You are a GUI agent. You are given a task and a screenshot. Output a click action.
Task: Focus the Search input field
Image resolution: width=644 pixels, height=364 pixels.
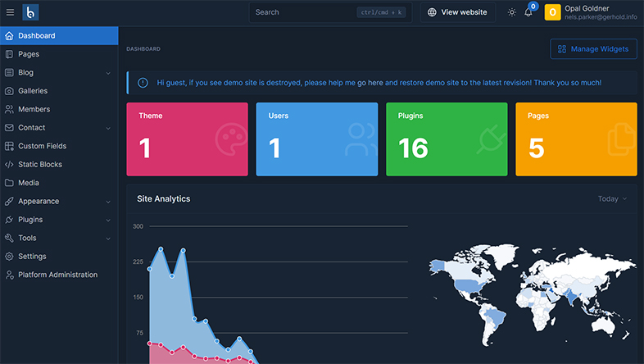point(330,12)
